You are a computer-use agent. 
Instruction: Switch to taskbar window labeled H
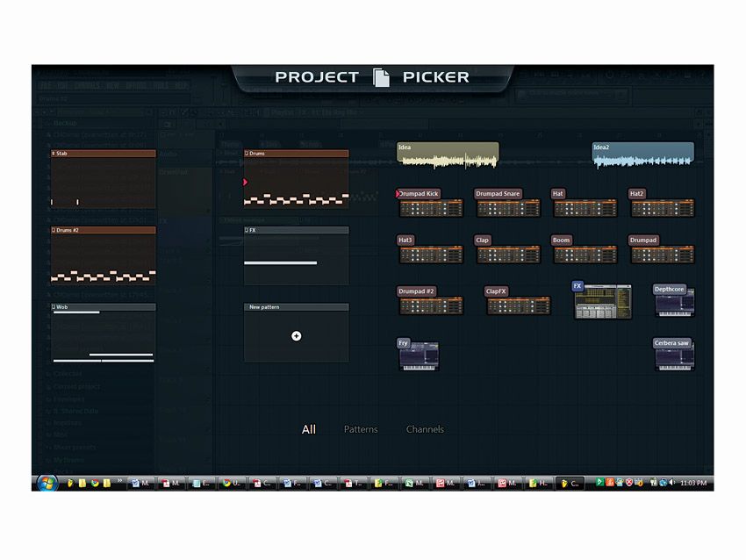click(x=539, y=483)
